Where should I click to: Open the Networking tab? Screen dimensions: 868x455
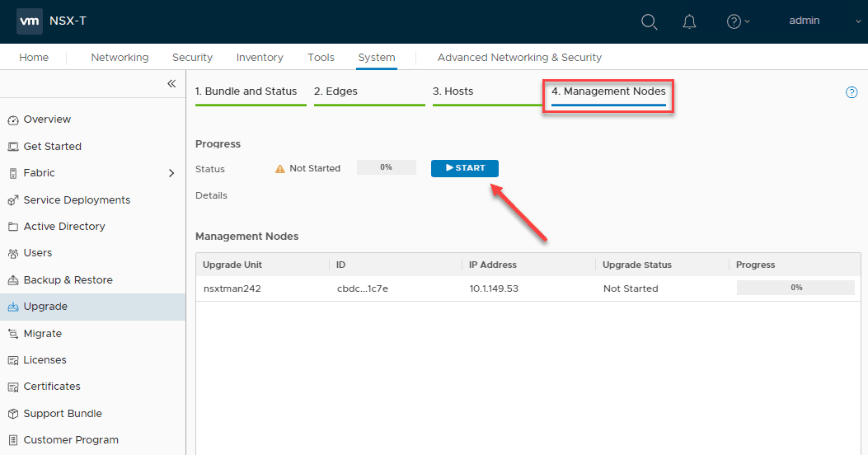[120, 58]
